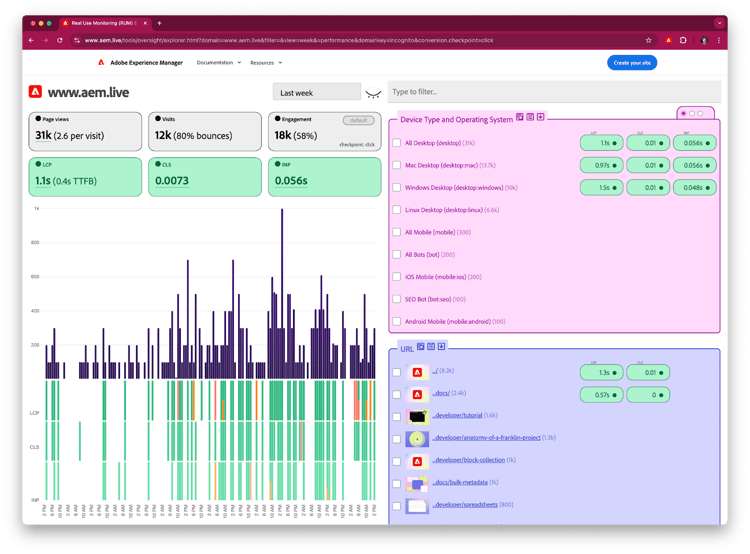Check the SEO Bot (bot:seo) checkbox

click(x=397, y=299)
